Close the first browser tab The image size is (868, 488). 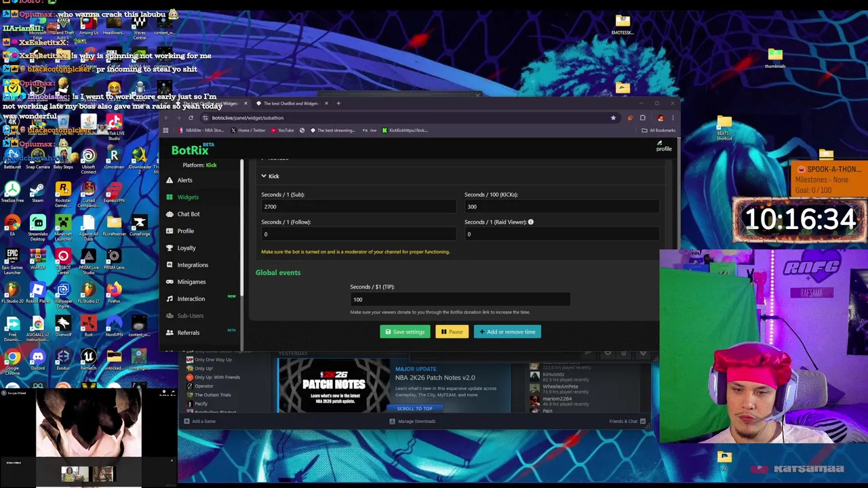245,104
